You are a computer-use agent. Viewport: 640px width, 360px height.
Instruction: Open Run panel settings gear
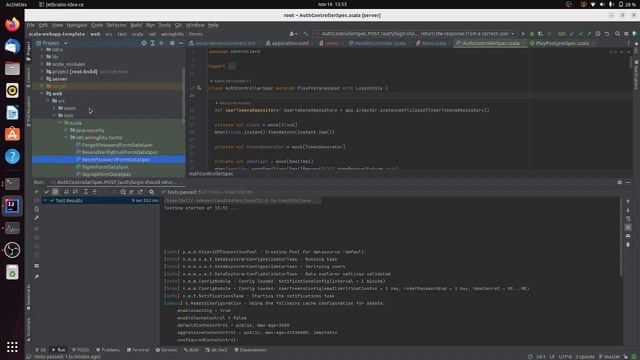620,182
